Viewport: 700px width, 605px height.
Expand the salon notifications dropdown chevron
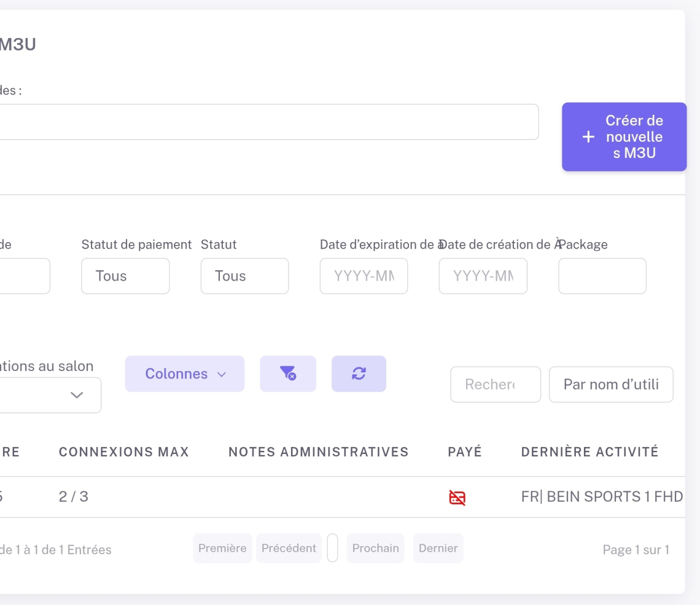click(76, 395)
